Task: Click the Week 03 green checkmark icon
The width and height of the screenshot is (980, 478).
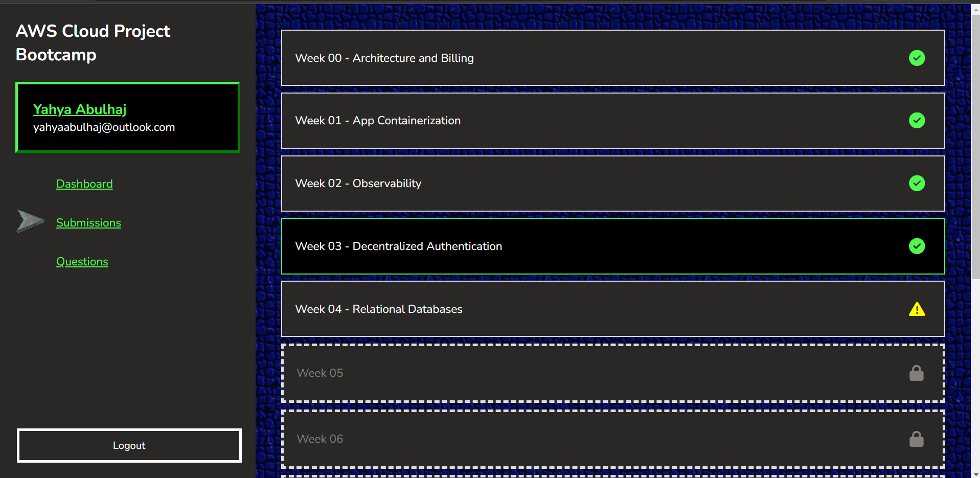Action: (x=917, y=246)
